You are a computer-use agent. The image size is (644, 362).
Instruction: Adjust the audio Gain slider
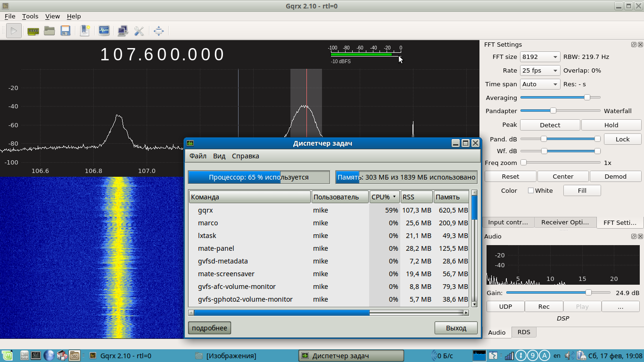click(x=587, y=292)
